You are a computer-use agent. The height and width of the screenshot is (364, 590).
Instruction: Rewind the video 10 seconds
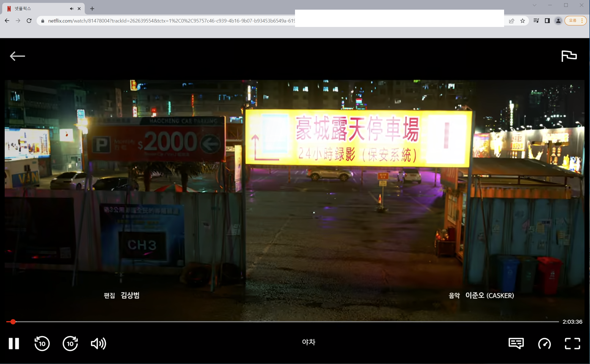tap(42, 343)
